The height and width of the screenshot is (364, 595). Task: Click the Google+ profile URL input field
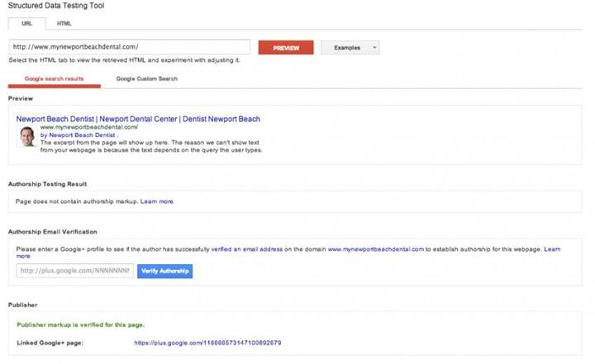pyautogui.click(x=74, y=271)
